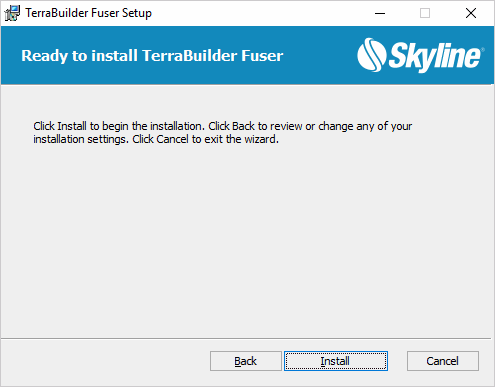Screen dimensions: 495x387
Task: Click the gray footer area left of Back
Action: coord(105,362)
